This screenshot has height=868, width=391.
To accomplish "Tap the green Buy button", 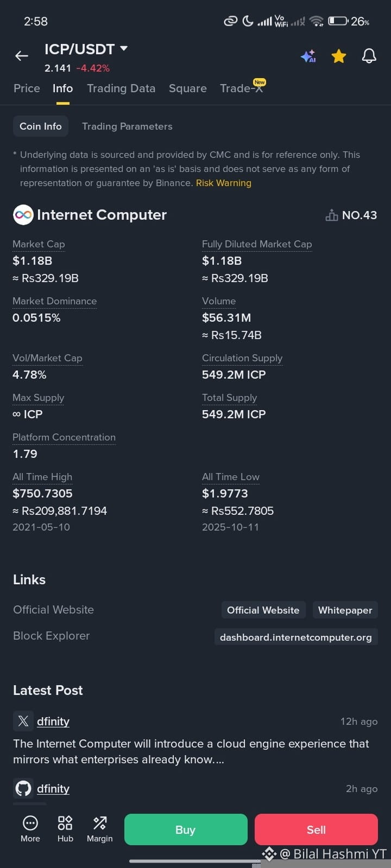I will pos(186,829).
